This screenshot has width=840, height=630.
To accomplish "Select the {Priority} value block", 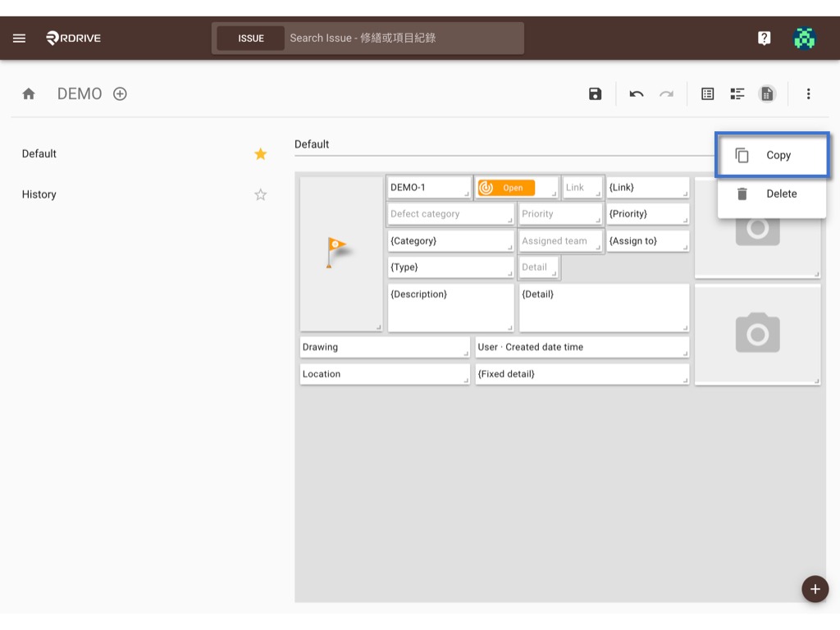I will point(648,214).
